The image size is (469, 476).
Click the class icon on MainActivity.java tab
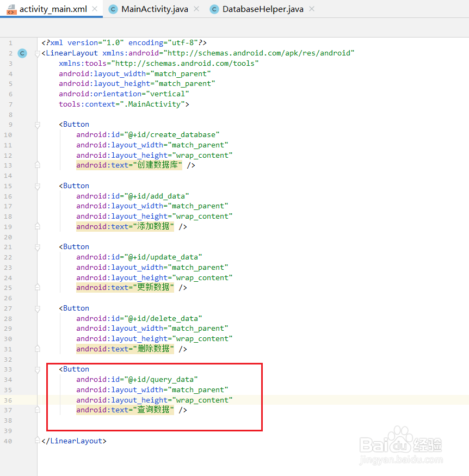(x=113, y=9)
